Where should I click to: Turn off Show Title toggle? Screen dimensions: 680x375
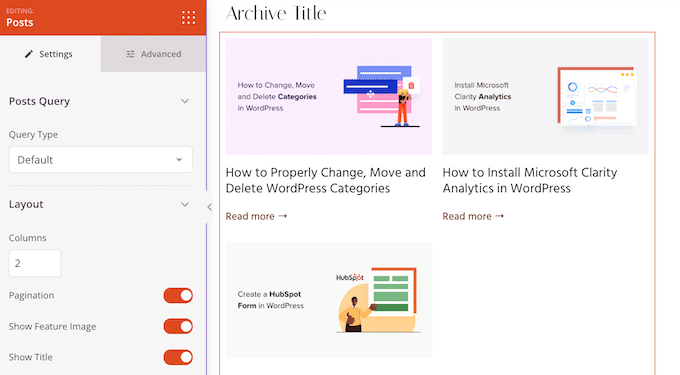178,357
